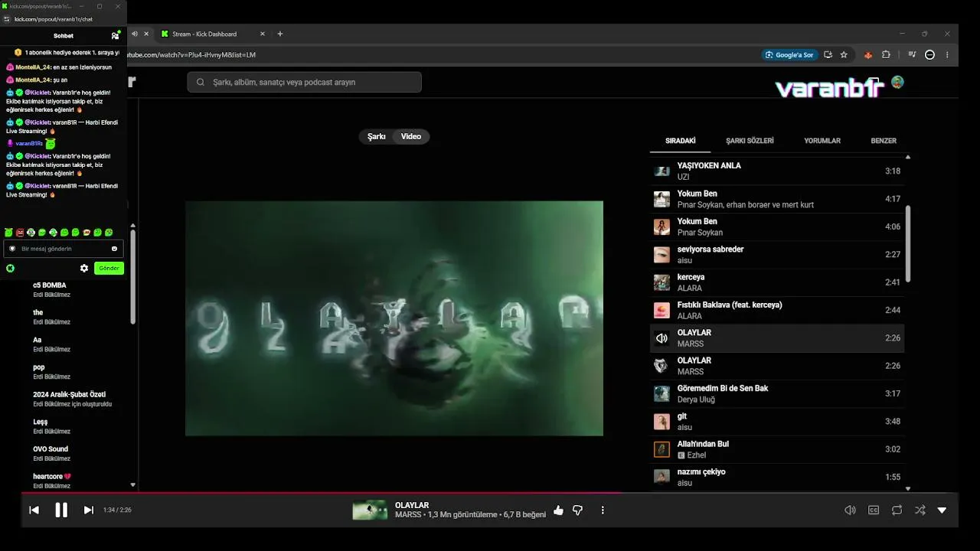Open the BENZER tab
The height and width of the screenshot is (551, 980).
[x=884, y=141]
